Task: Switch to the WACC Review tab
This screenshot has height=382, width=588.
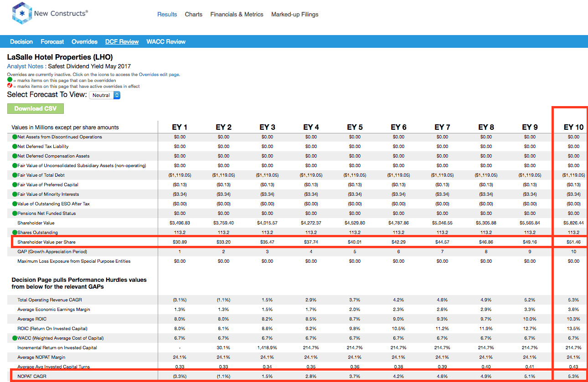Action: [166, 41]
